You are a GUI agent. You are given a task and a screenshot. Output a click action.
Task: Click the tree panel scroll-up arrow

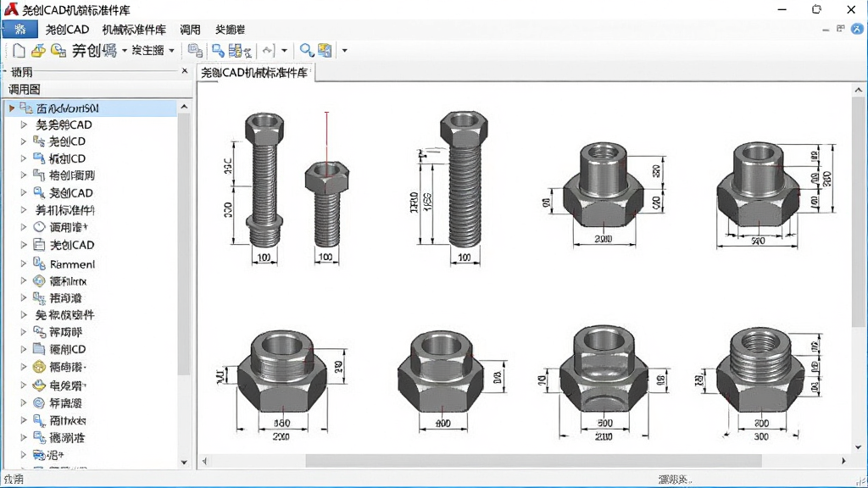pyautogui.click(x=184, y=106)
